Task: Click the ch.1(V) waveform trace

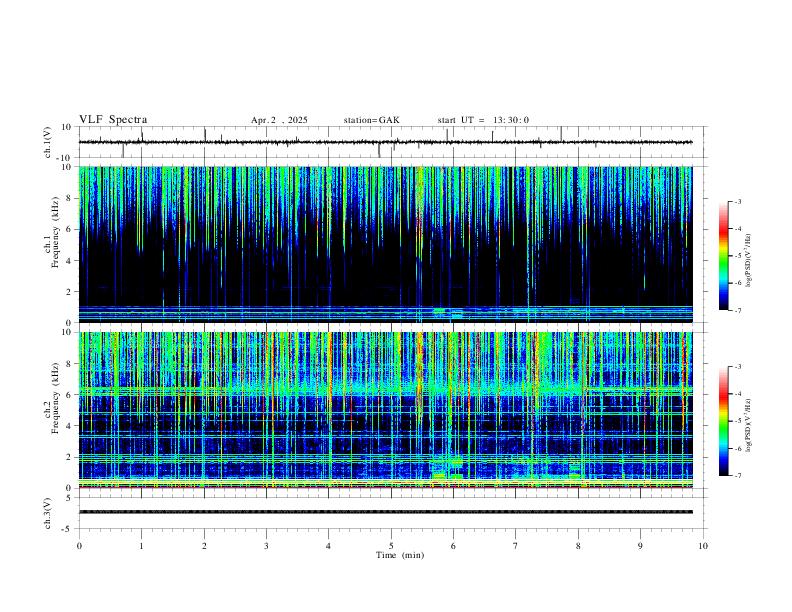Action: pos(385,142)
